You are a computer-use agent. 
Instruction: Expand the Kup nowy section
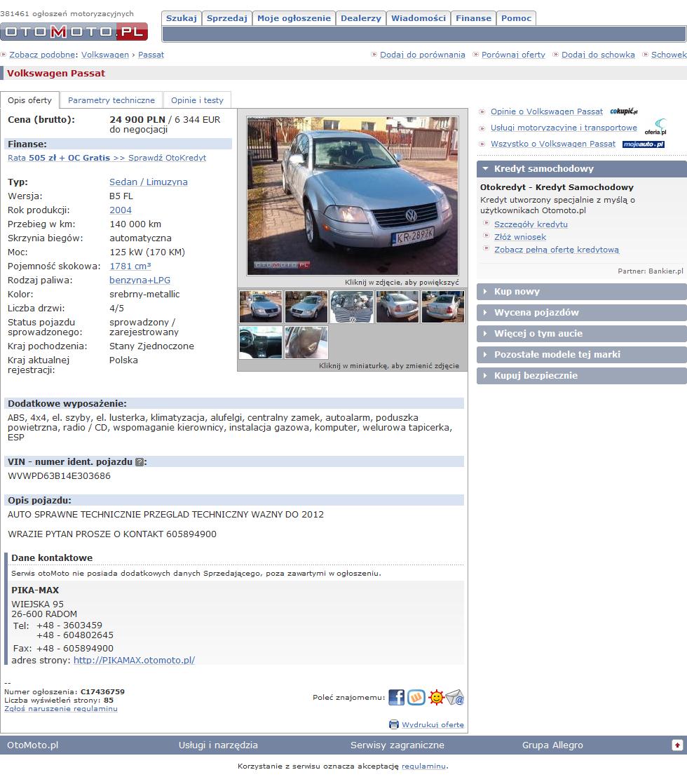click(x=582, y=292)
